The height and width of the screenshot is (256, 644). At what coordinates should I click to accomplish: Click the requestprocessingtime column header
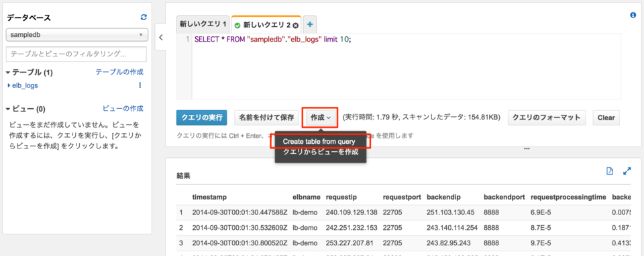568,197
